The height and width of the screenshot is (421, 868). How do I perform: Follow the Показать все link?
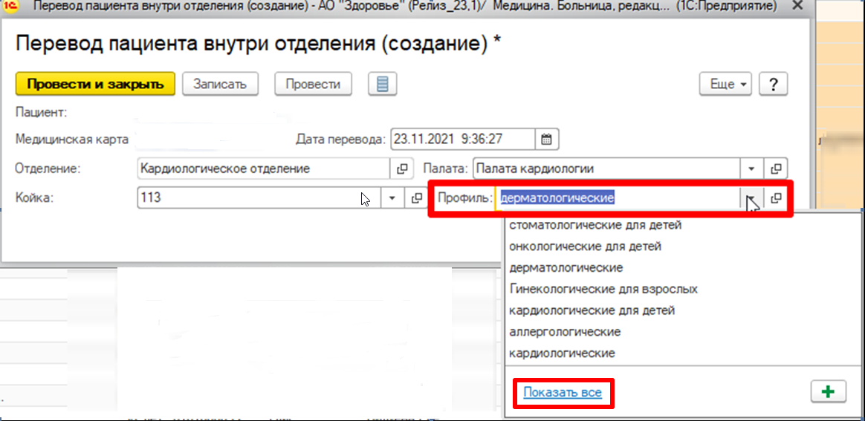coord(563,392)
